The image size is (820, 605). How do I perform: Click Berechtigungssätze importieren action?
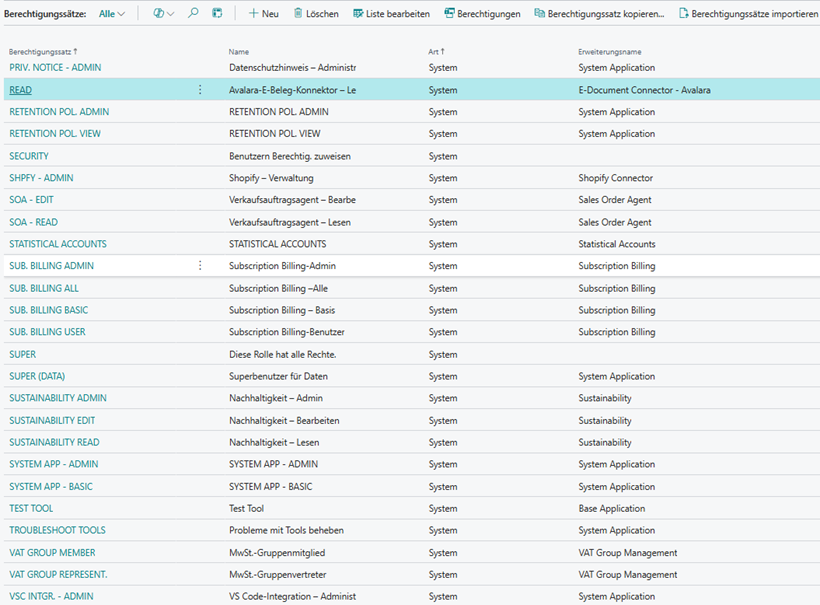[x=748, y=14]
